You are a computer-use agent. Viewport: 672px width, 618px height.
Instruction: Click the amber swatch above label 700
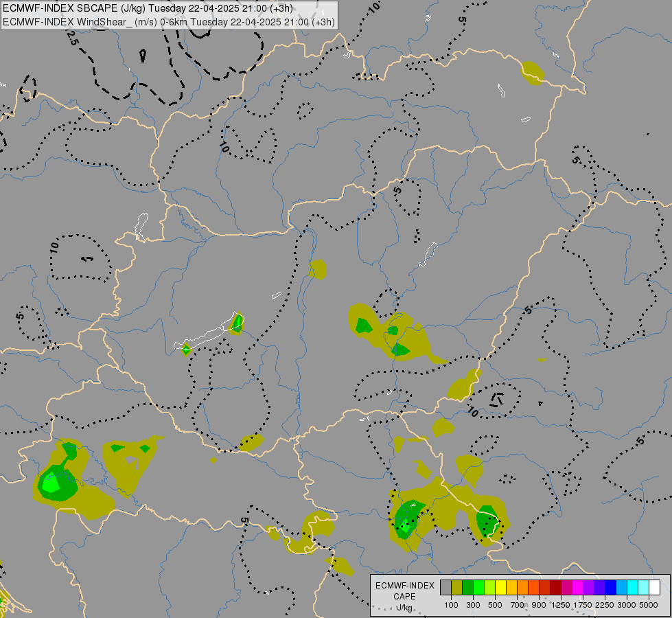511,587
